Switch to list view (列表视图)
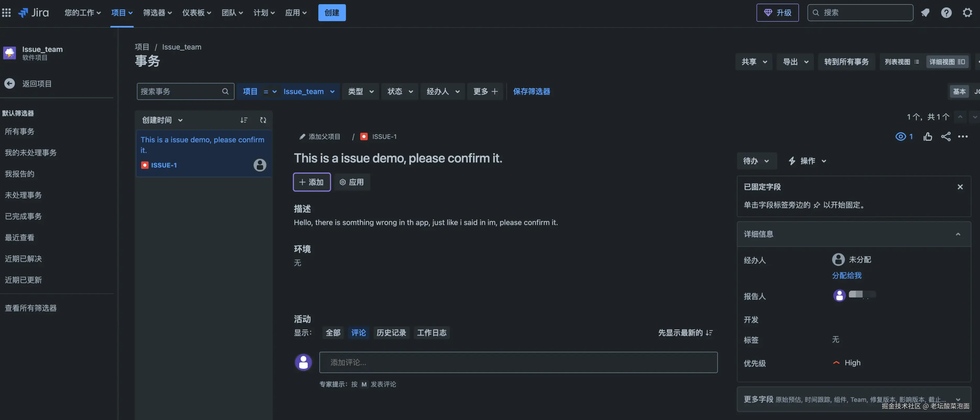 tap(902, 62)
